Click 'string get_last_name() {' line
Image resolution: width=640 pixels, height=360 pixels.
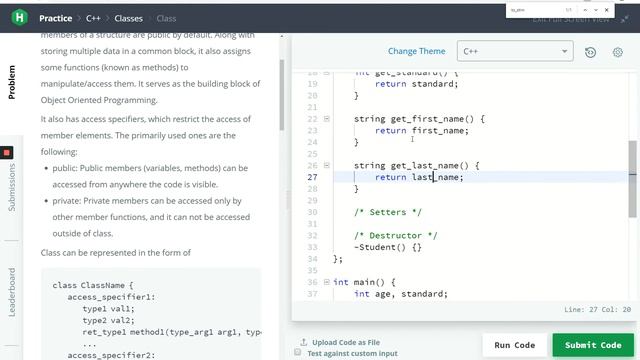tap(417, 165)
